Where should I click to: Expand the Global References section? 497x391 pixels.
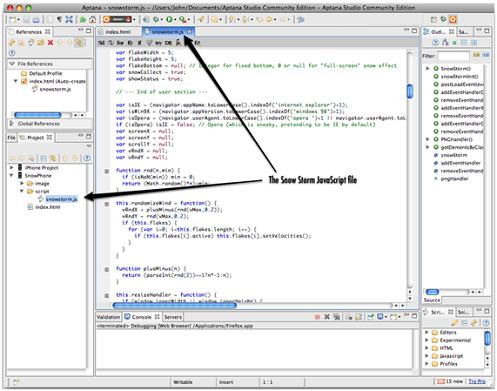pyautogui.click(x=12, y=123)
